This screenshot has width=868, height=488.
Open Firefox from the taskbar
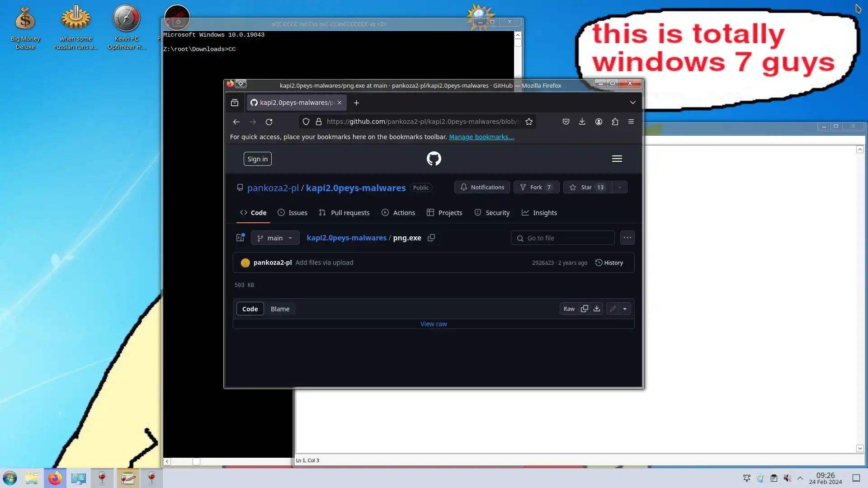(55, 478)
